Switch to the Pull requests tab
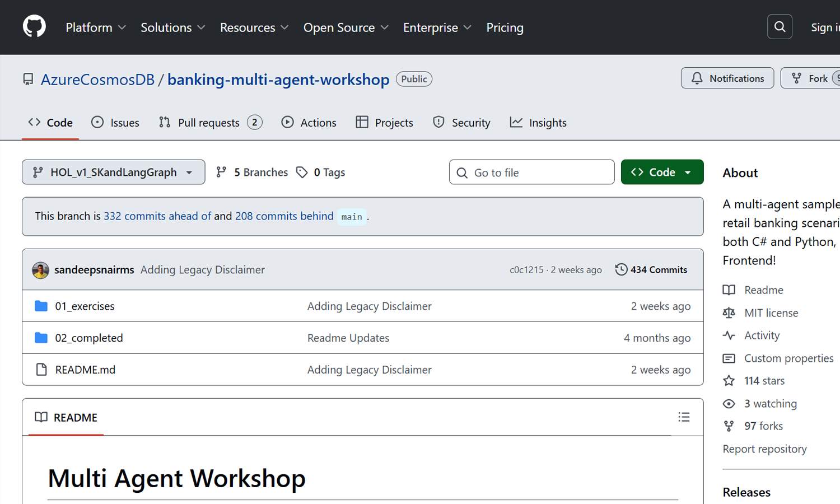 (x=210, y=123)
